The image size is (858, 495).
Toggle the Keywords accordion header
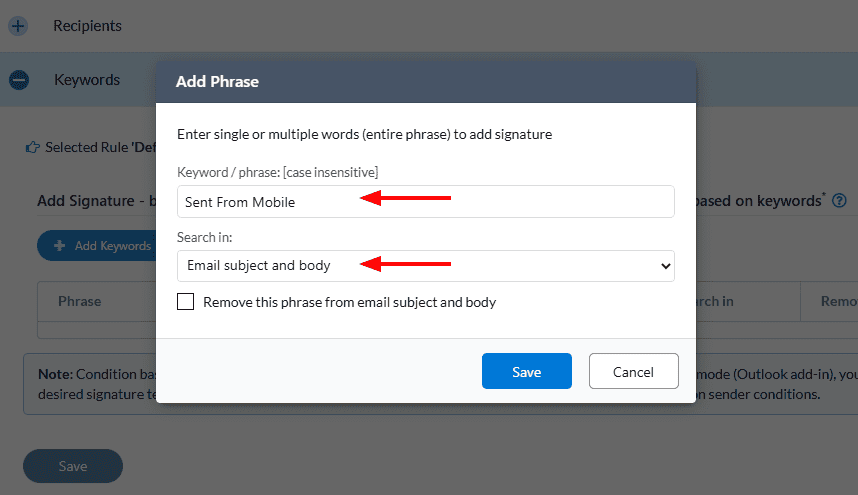(87, 80)
